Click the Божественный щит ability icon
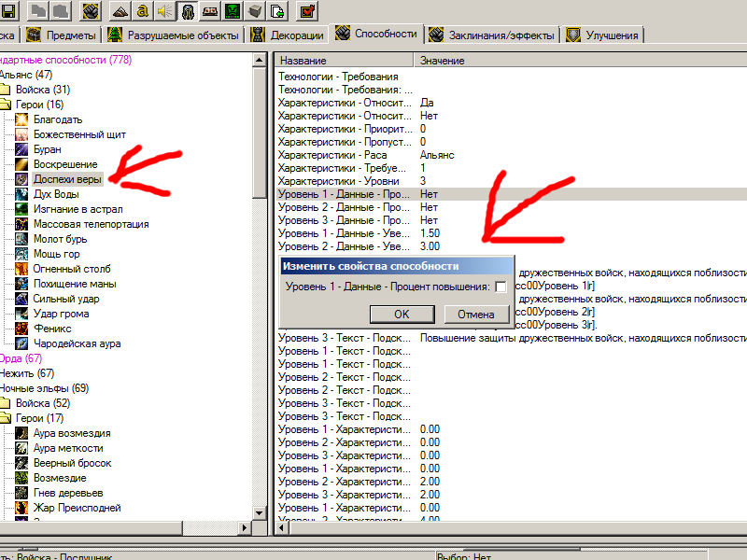747x560 pixels. click(x=21, y=134)
